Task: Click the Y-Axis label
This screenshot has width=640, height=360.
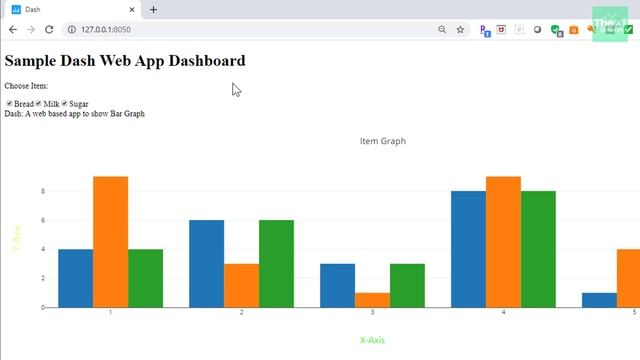Action: (17, 238)
